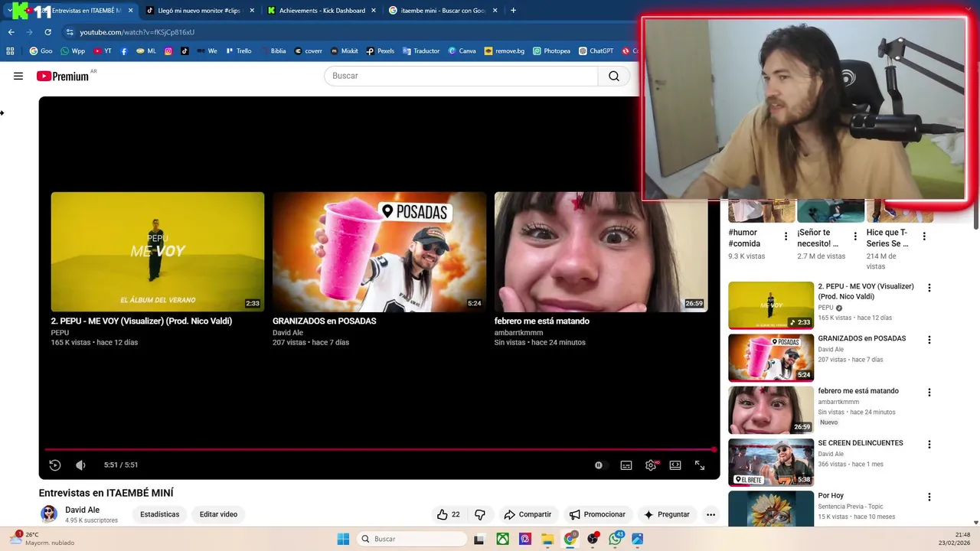980x551 pixels.
Task: Open options for SE CREEN DELINCUENTES sidebar video
Action: point(929,445)
